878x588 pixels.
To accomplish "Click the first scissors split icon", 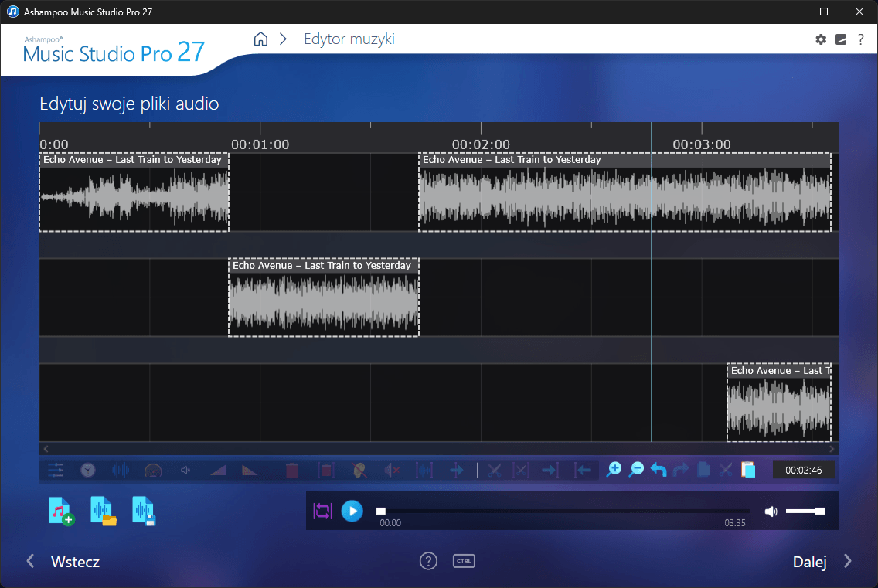I will point(495,470).
